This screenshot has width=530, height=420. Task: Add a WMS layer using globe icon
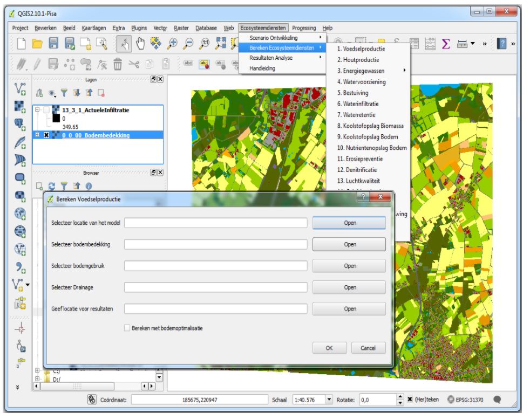(18, 214)
